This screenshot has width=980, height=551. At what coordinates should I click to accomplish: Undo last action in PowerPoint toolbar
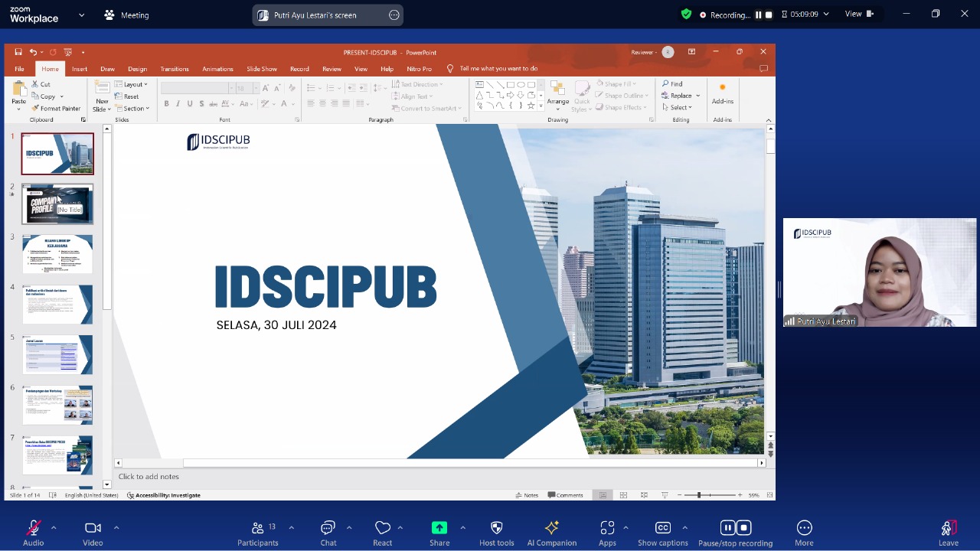pyautogui.click(x=33, y=52)
